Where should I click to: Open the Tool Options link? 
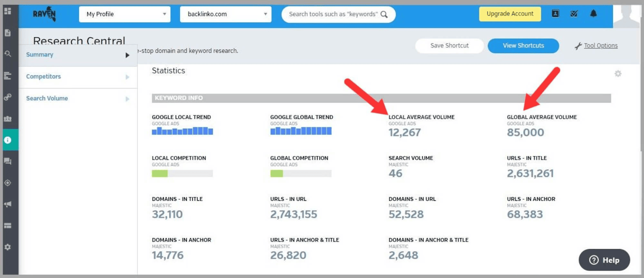click(601, 46)
